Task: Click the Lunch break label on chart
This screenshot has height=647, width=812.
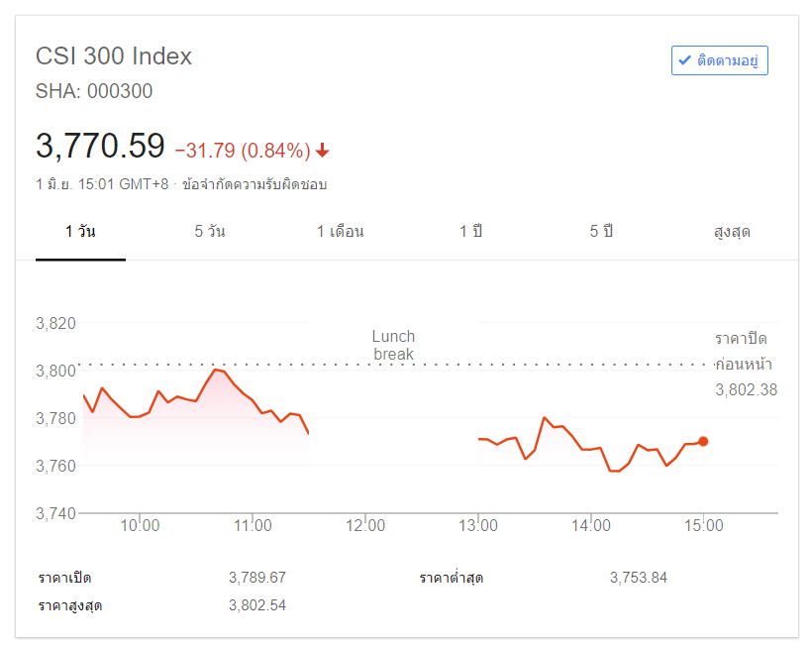Action: point(393,345)
